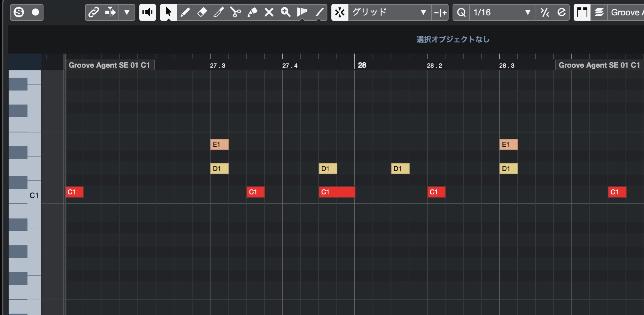Click the ruler at position 27.3
This screenshot has width=644, height=315.
tap(218, 66)
